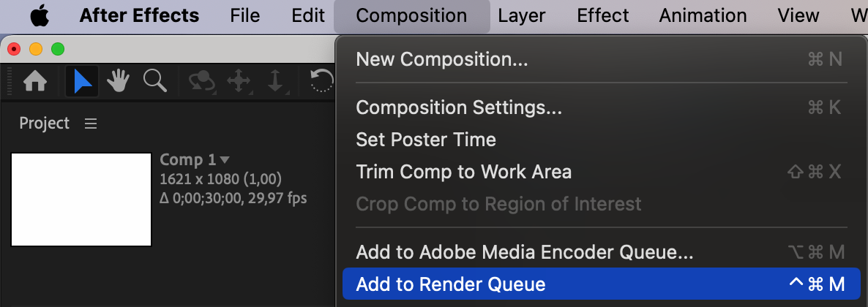Click the white Comp 1 thumbnail
The width and height of the screenshot is (868, 307).
point(81,200)
